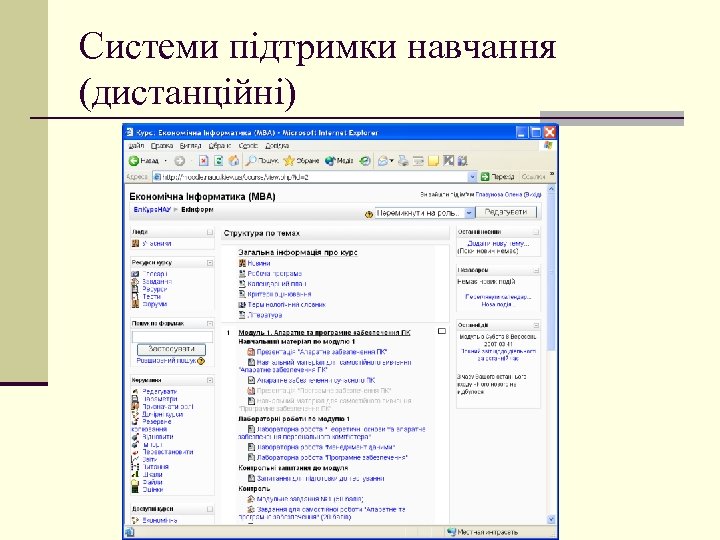This screenshot has height=540, width=720.
Task: Open the Нова подія link
Action: [496, 304]
